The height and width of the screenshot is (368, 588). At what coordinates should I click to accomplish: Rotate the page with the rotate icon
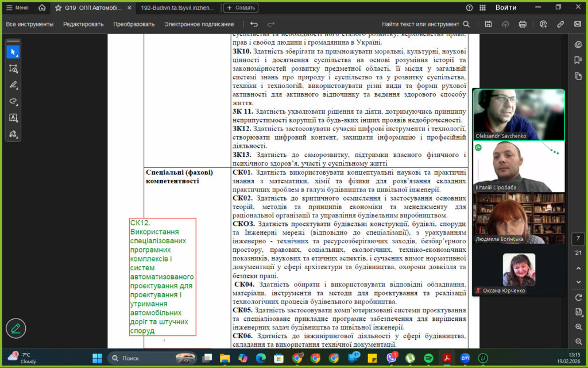click(578, 297)
